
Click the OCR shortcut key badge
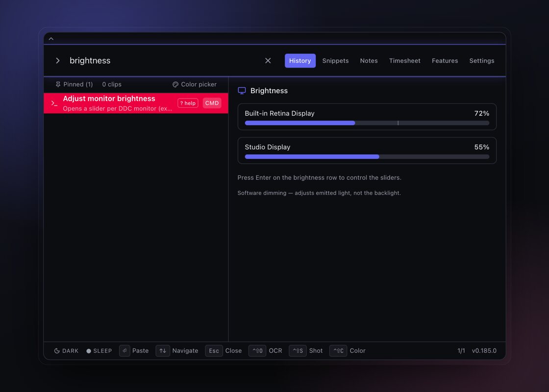pos(257,351)
